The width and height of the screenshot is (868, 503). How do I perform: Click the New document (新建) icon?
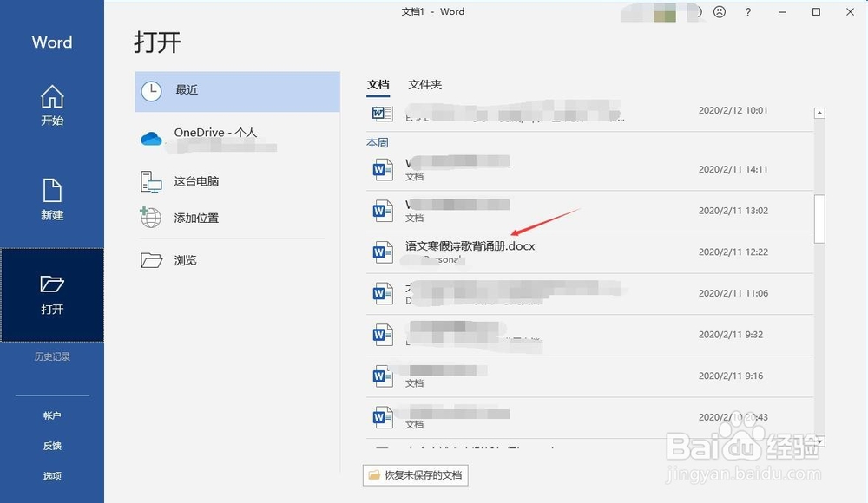(52, 190)
